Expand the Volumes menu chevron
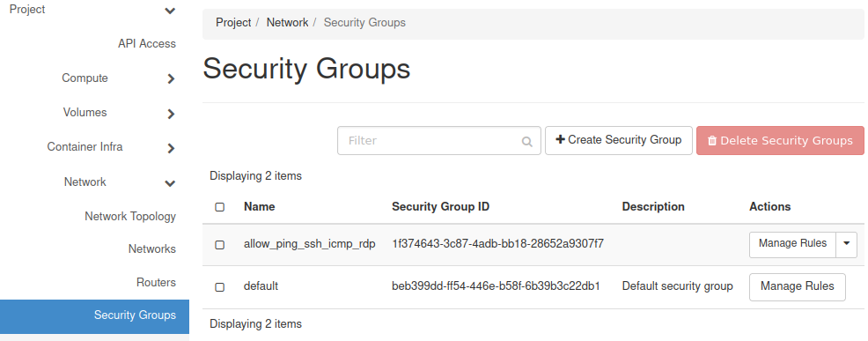868x341 pixels. tap(171, 114)
